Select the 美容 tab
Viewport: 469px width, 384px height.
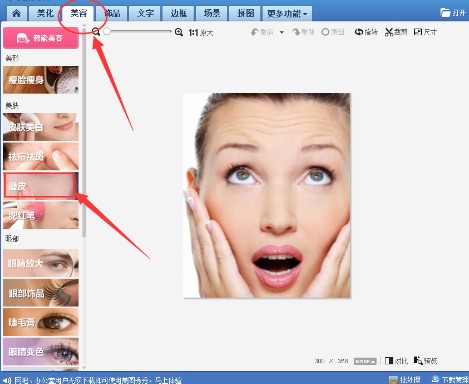(x=79, y=13)
